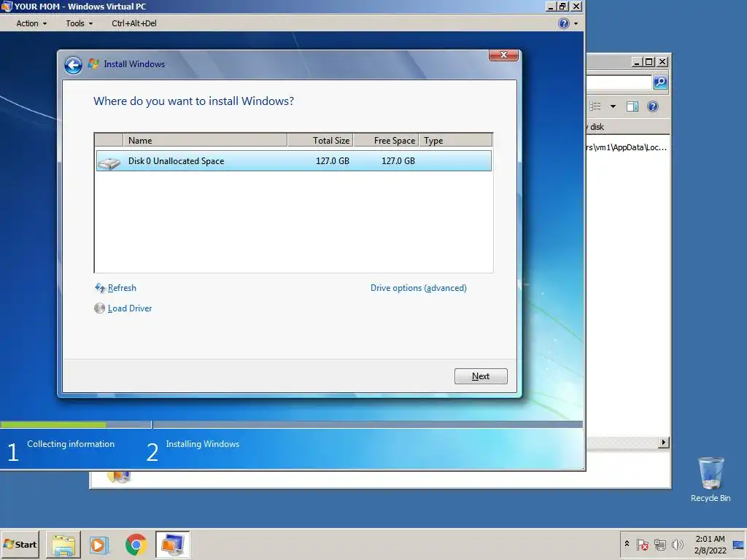Viewport: 747px width, 560px height.
Task: Toggle the preview pane icon in Explorer
Action: (632, 106)
